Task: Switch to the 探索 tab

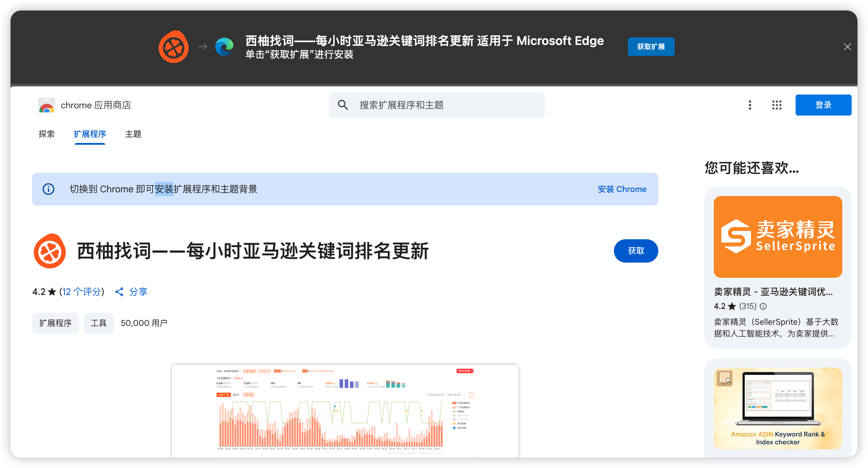Action: tap(46, 134)
